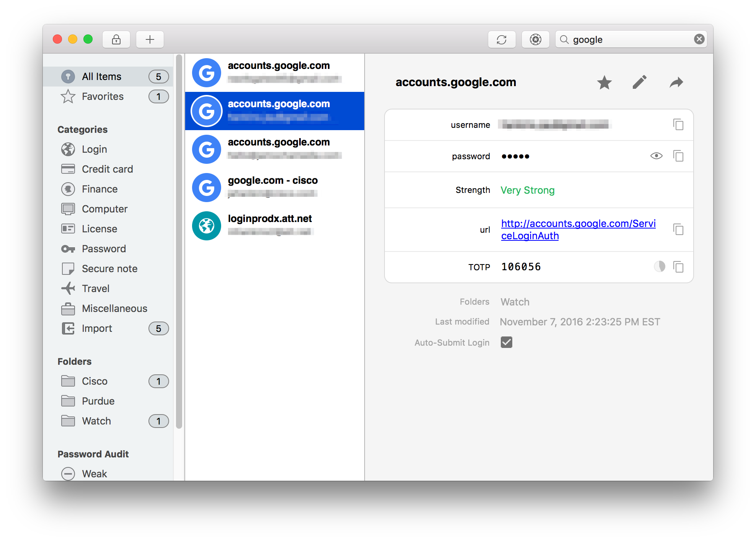Click the copy icon next to the TOTP code
Image resolution: width=756 pixels, height=542 pixels.
pyautogui.click(x=679, y=266)
